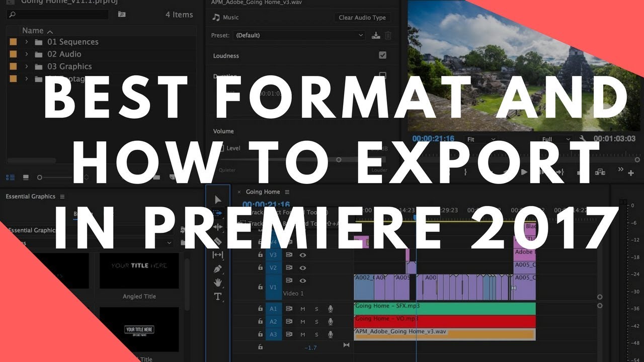Select the Track Select Forward tool
The width and height of the screenshot is (644, 362).
point(218,213)
